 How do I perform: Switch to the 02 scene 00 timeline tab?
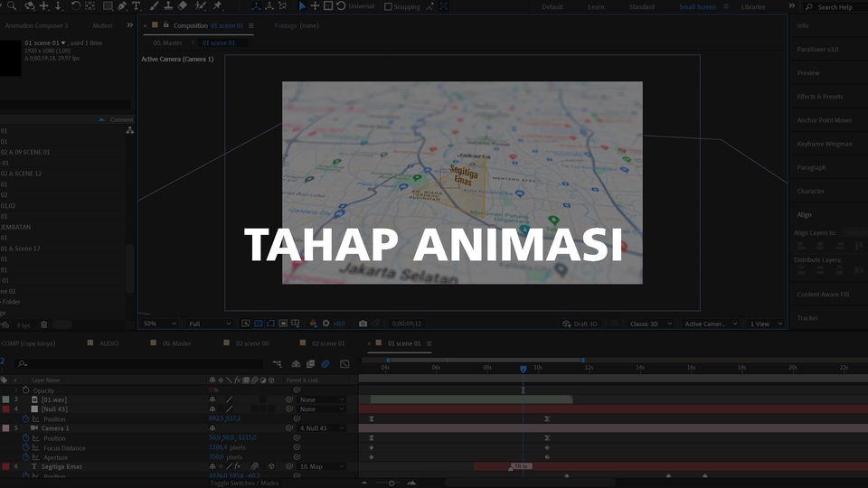[x=252, y=343]
